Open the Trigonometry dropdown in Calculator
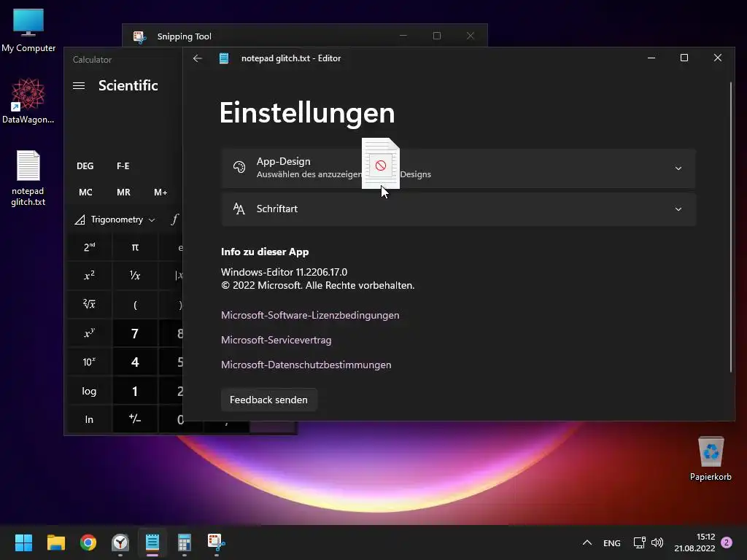Viewport: 747px width, 560px height. point(115,219)
